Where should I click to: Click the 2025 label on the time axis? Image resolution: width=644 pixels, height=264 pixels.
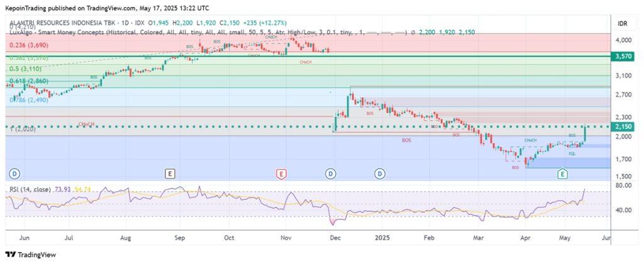(381, 239)
